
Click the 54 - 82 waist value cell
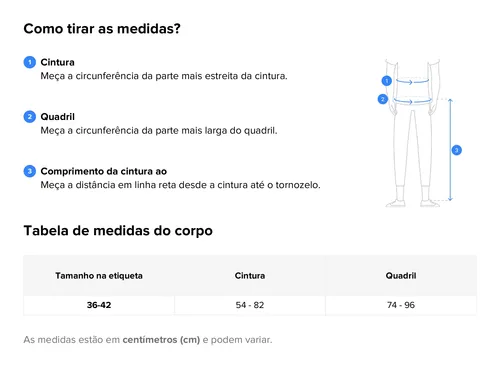coord(250,305)
